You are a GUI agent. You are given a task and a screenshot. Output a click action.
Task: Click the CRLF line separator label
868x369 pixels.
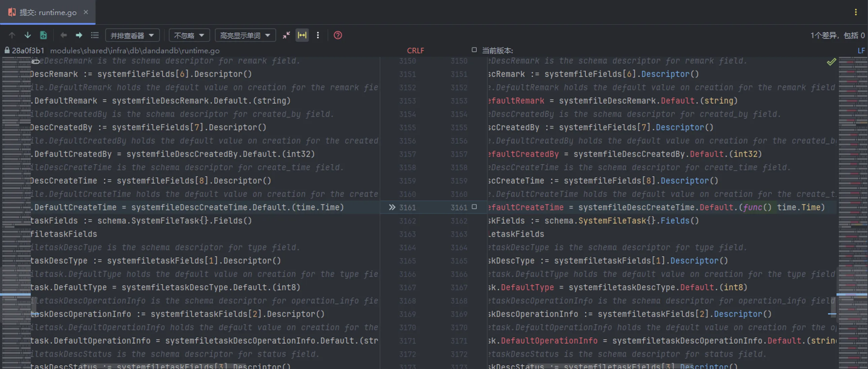tap(415, 51)
